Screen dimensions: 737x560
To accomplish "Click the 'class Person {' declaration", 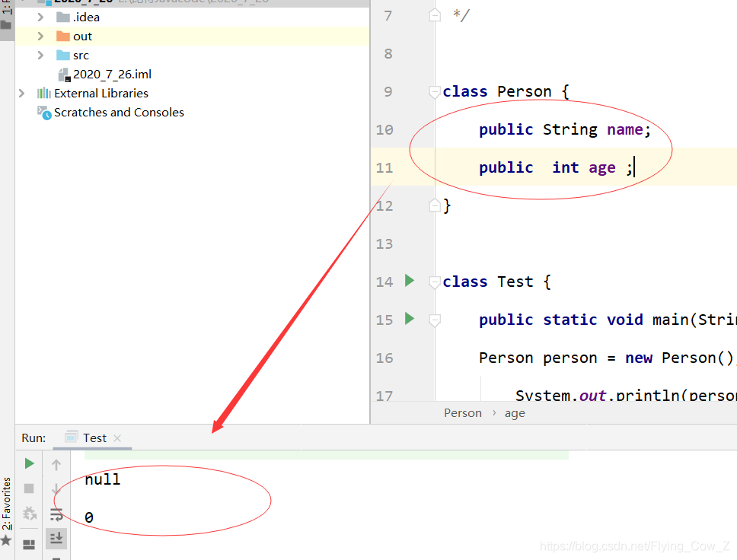I will [x=506, y=91].
